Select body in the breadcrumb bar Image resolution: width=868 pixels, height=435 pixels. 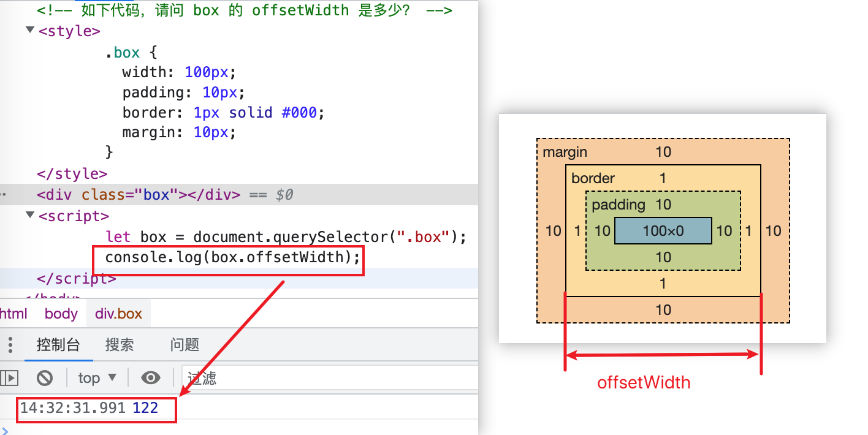61,314
